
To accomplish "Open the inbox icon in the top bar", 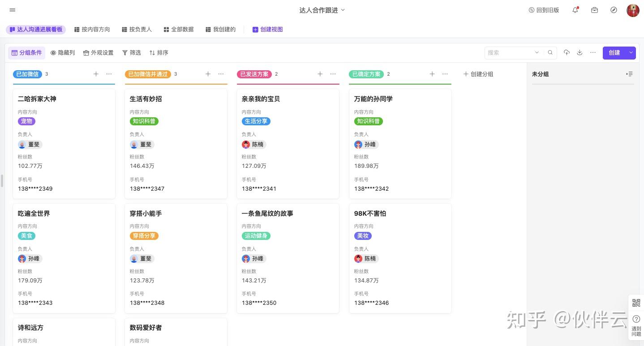I will click(594, 10).
